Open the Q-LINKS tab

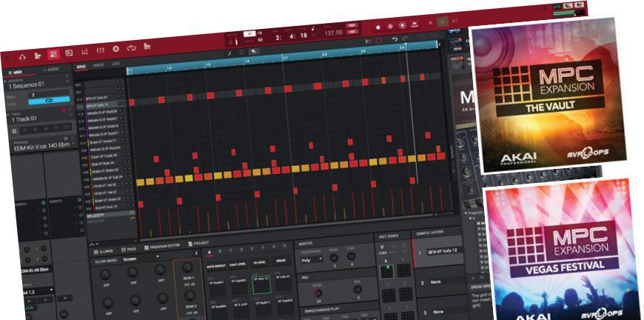point(102,250)
